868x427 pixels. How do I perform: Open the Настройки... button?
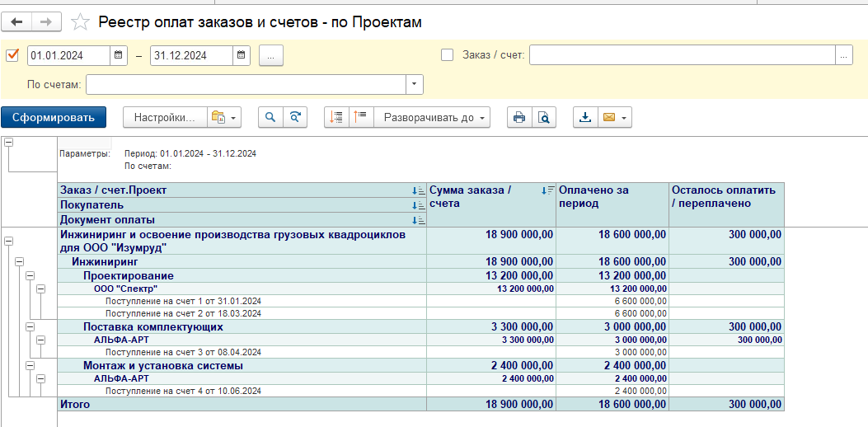click(164, 118)
